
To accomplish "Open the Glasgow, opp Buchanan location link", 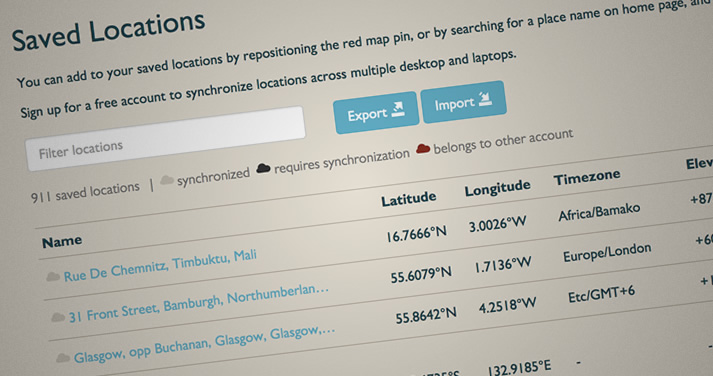I will coord(204,345).
